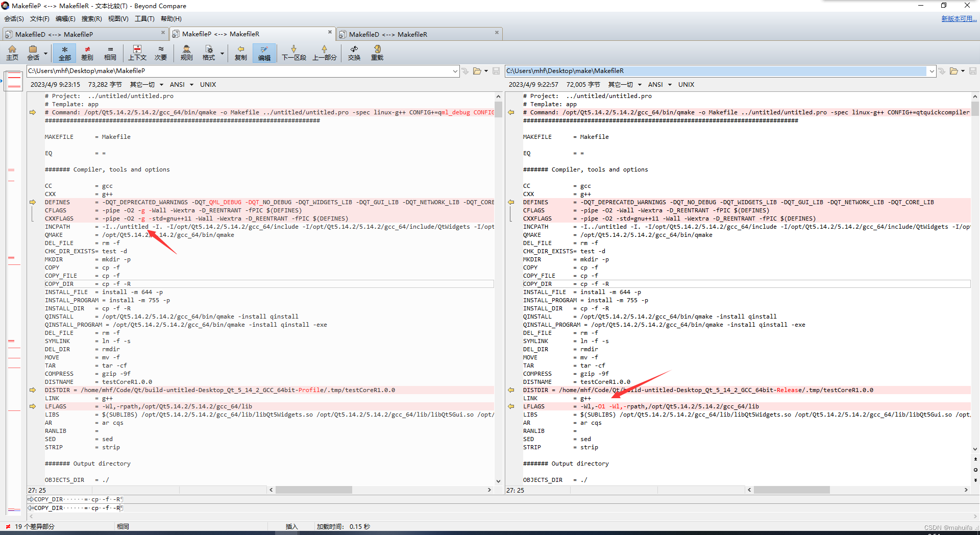980x535 pixels.
Task: Toggle the 全部 show all filter
Action: coord(64,53)
